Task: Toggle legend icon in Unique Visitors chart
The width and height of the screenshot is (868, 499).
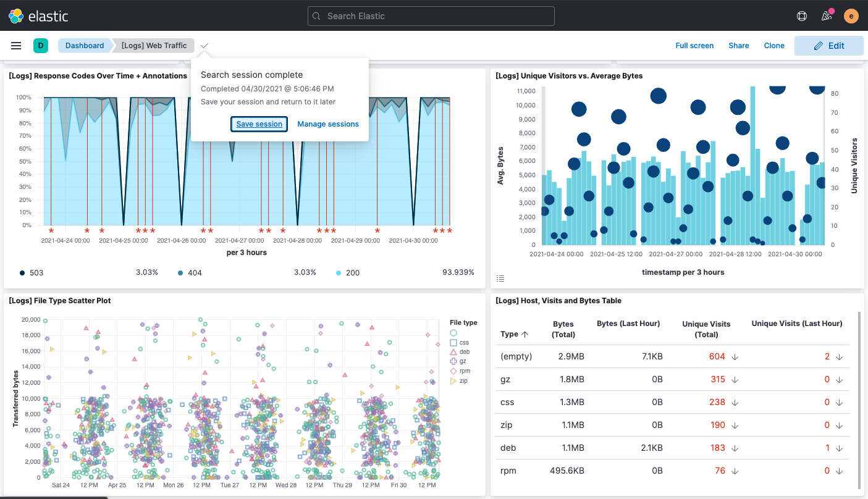Action: 500,279
